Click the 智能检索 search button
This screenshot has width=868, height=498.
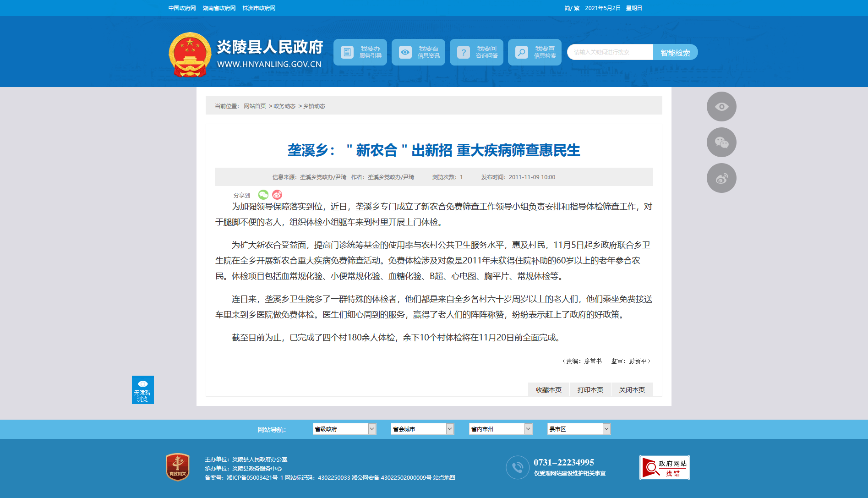tap(675, 53)
